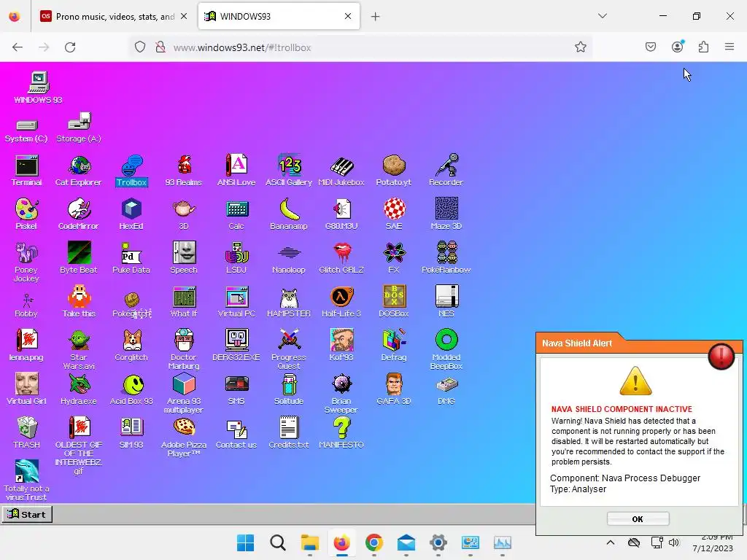Image resolution: width=747 pixels, height=560 pixels.
Task: Click the Windows 93 Start button
Action: (x=27, y=514)
